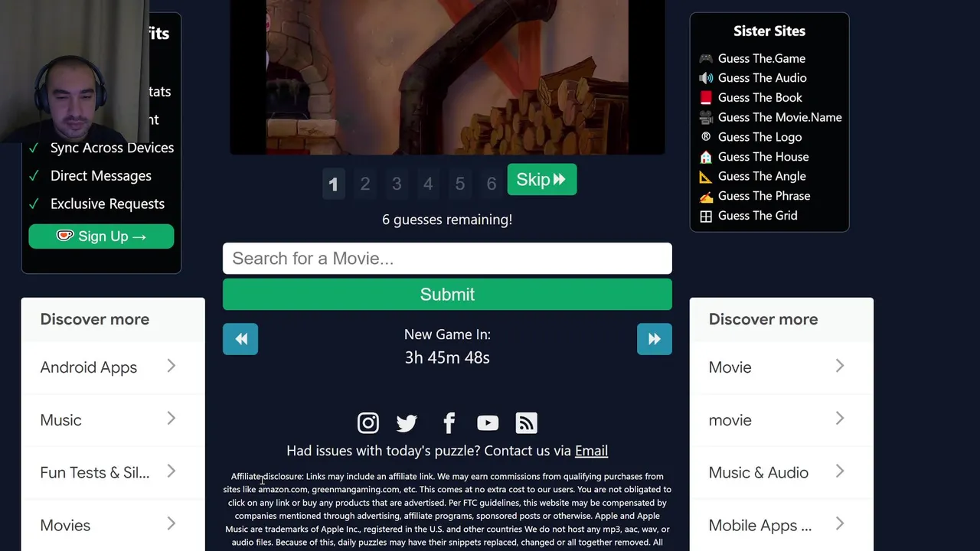Expand Fun Tests & Sil... entry
The height and width of the screenshot is (551, 980).
tap(113, 473)
